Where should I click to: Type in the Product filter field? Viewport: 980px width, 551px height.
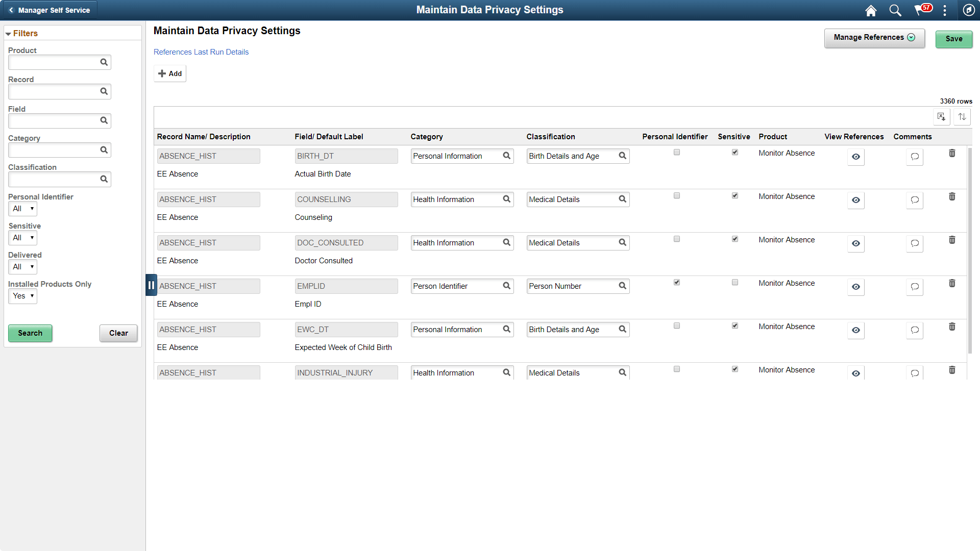coord(54,62)
